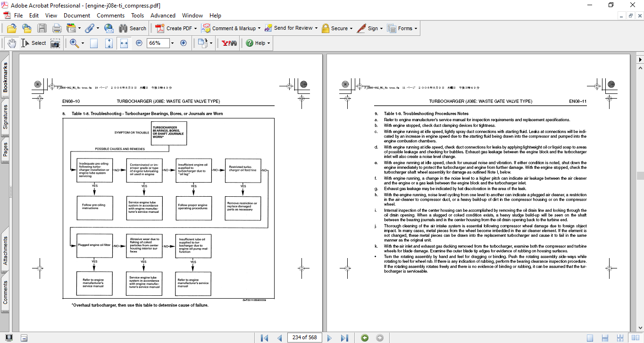The height and width of the screenshot is (343, 644).
Task: Open the Bookmarks side tab
Action: [x=6, y=77]
